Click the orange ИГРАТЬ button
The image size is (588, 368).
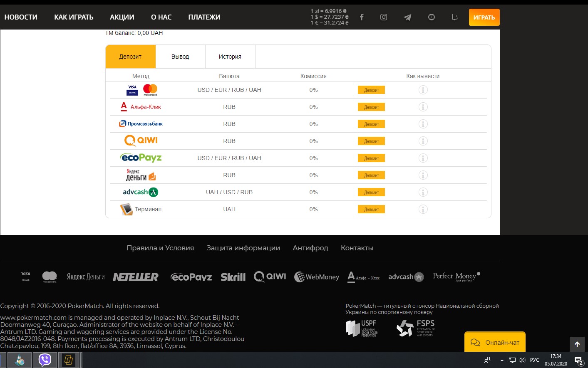pos(484,17)
